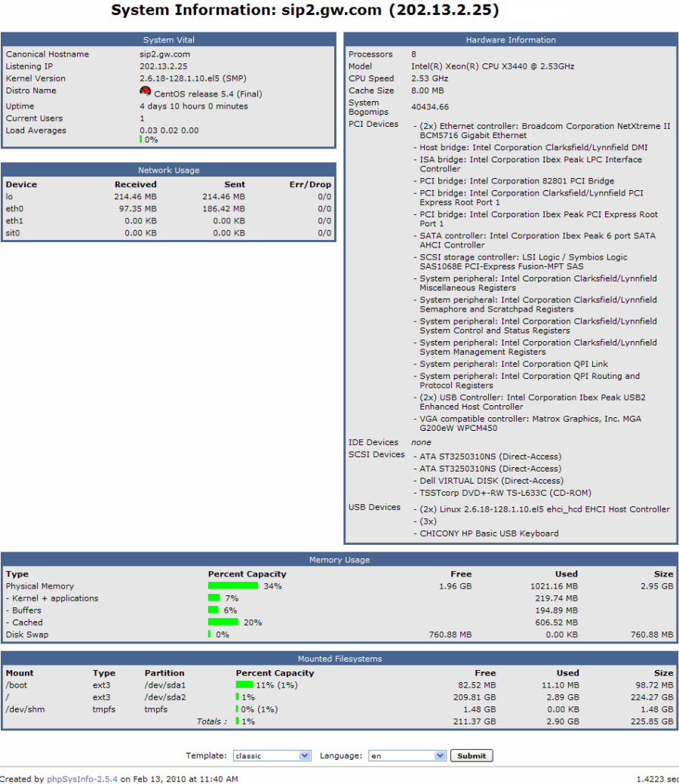Image resolution: width=679 pixels, height=784 pixels.
Task: Click the /dev/shm 0% capacity bar
Action: click(238, 709)
